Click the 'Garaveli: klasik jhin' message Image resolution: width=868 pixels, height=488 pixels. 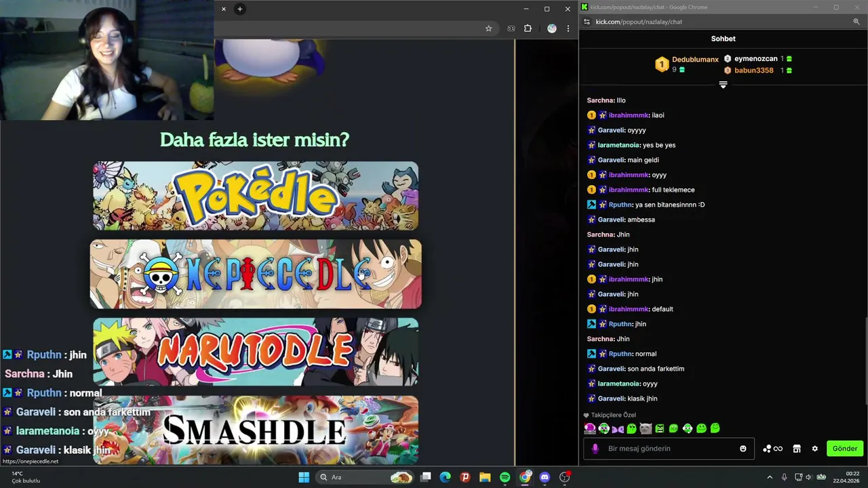point(623,399)
